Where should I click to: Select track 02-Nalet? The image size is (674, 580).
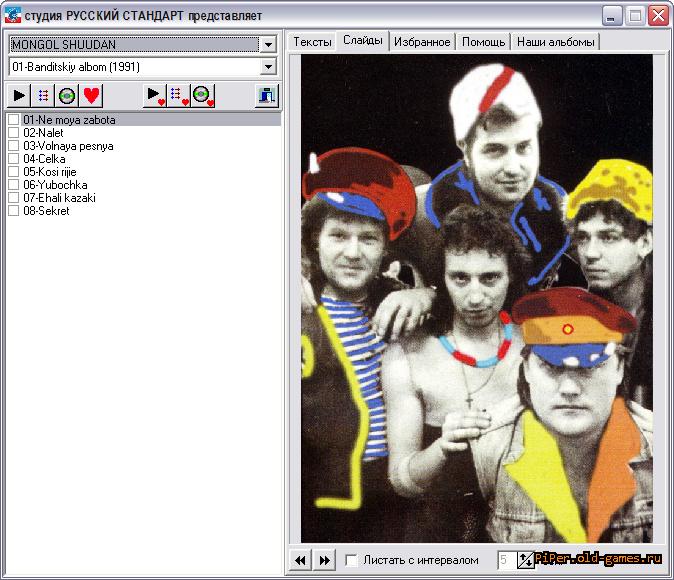[x=43, y=132]
